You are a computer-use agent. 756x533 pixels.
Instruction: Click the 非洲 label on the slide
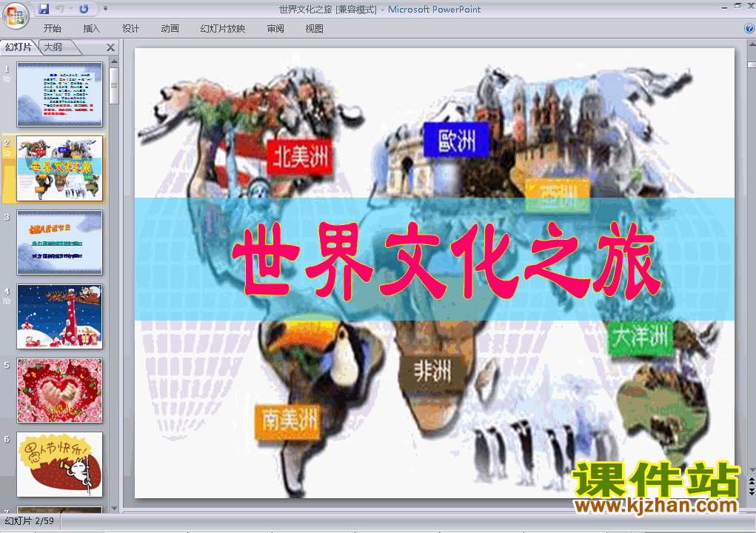(x=432, y=372)
